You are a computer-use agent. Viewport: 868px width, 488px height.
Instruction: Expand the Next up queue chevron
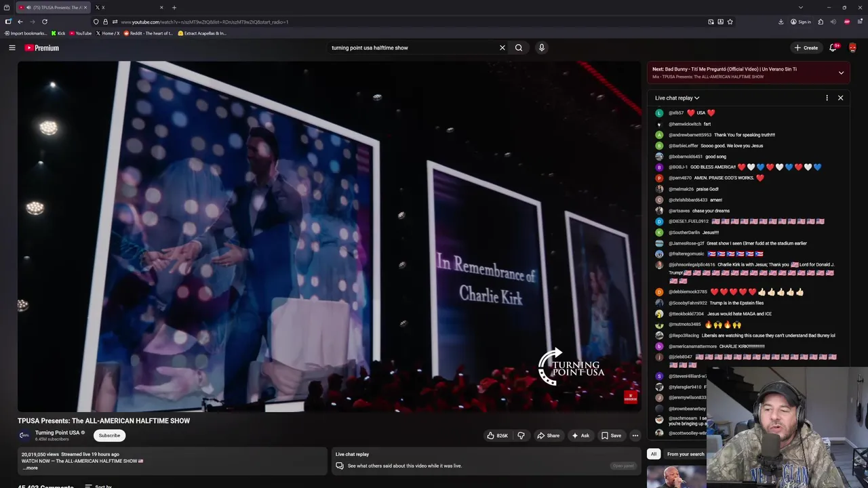841,73
